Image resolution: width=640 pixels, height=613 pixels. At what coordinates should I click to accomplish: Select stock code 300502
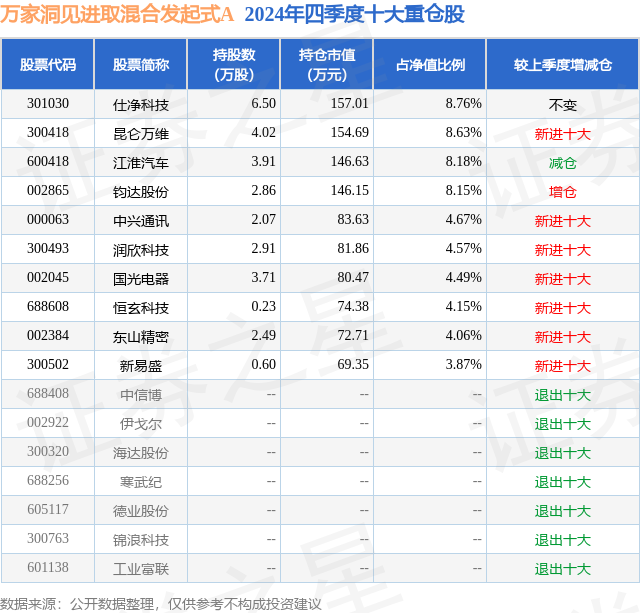tap(48, 364)
